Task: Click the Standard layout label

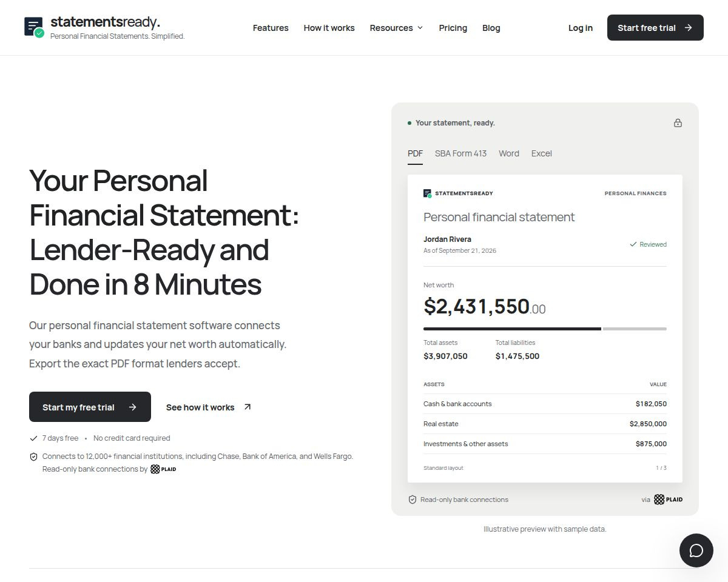Action: click(443, 468)
